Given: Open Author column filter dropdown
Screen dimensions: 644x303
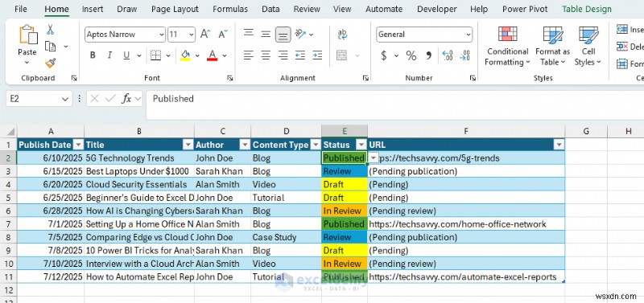Looking at the screenshot, I should 245,145.
